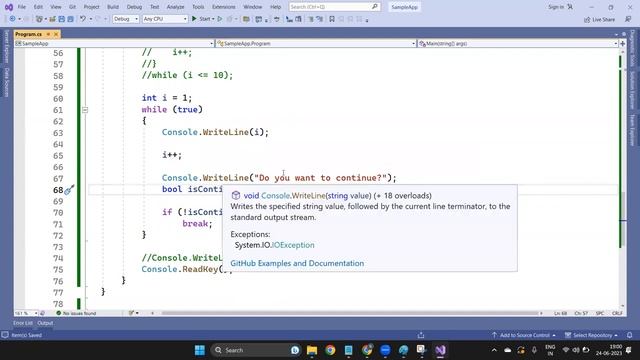The height and width of the screenshot is (360, 640).
Task: Open the IOException link in the tooltip
Action: (293, 245)
